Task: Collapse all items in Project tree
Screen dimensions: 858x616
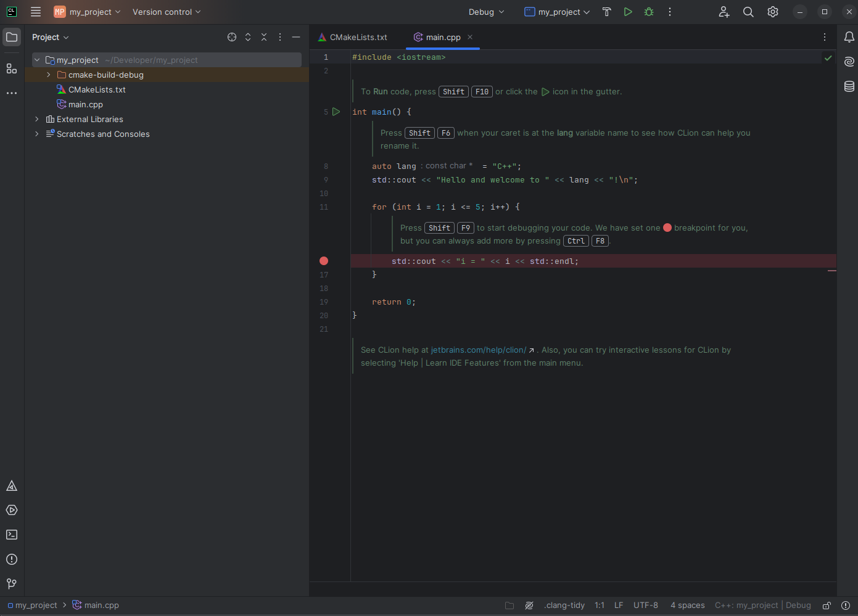Action: 264,37
